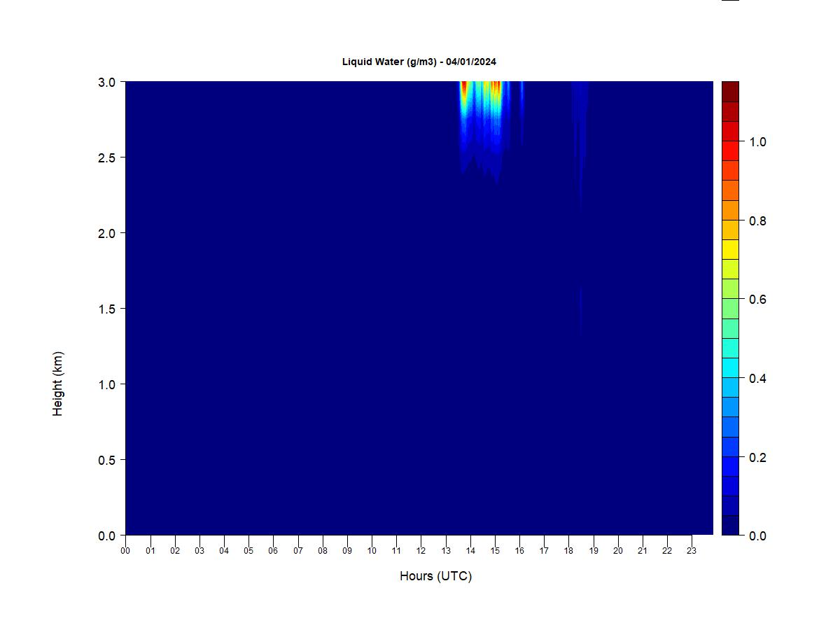Click the bright red swatch at 1.0
The image size is (840, 630).
pyautogui.click(x=730, y=150)
